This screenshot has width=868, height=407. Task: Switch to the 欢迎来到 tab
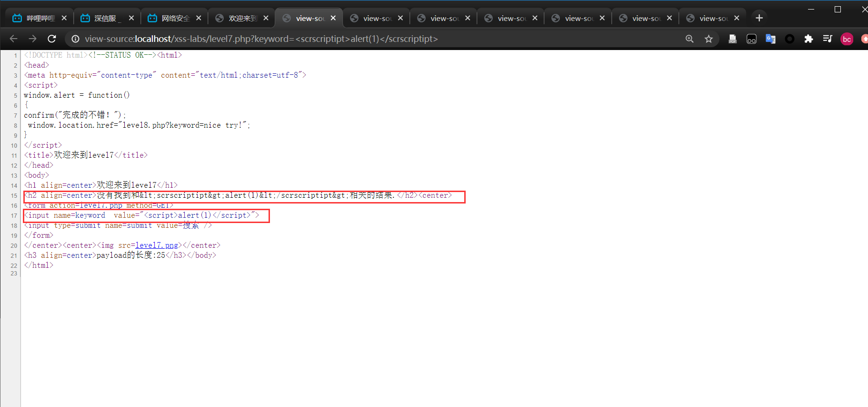(242, 18)
